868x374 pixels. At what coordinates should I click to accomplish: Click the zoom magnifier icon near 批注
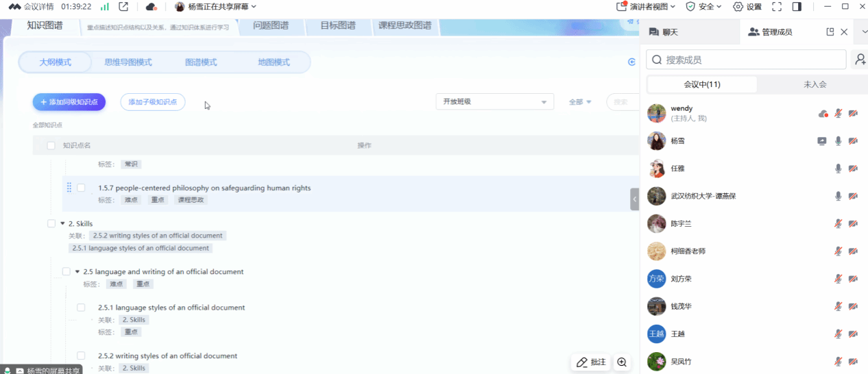(x=622, y=362)
